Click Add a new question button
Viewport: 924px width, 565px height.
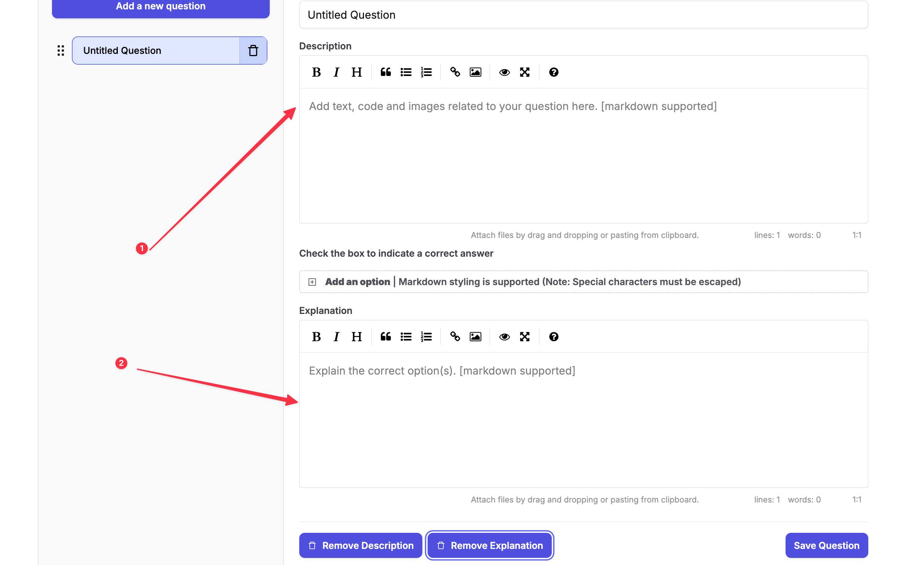160,7
